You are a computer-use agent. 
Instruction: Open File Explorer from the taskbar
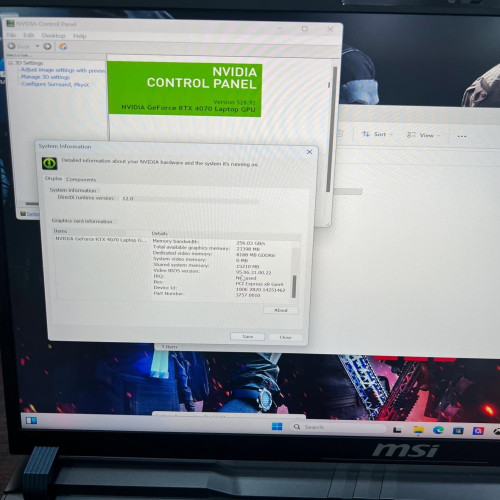pyautogui.click(x=418, y=430)
